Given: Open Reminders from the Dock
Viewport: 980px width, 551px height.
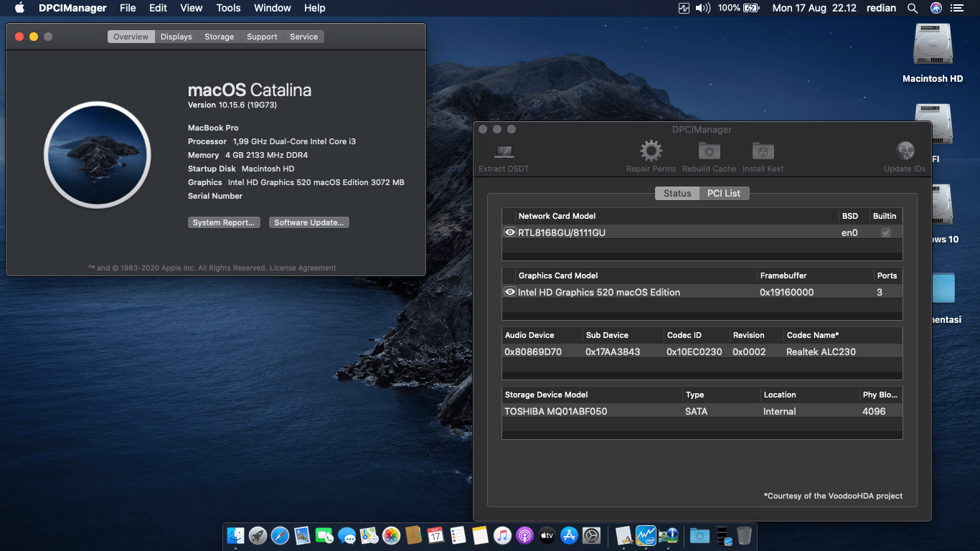Looking at the screenshot, I should 458,535.
